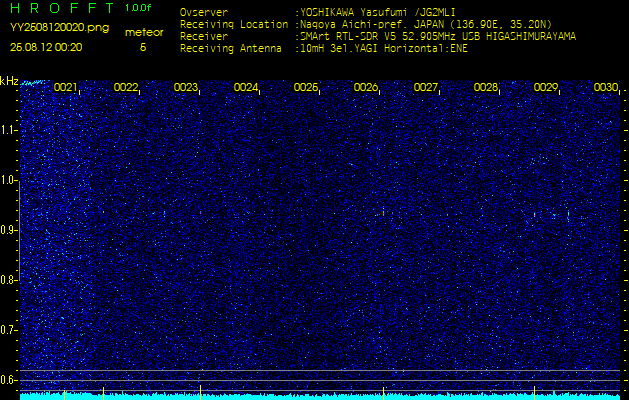The image size is (629, 400).
Task: Click yellow meteor marker between 0028 and 0029
Action: (x=534, y=393)
